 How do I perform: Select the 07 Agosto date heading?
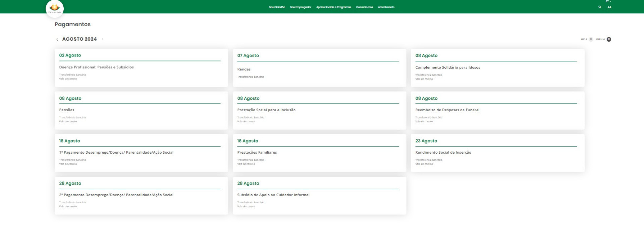tap(248, 55)
